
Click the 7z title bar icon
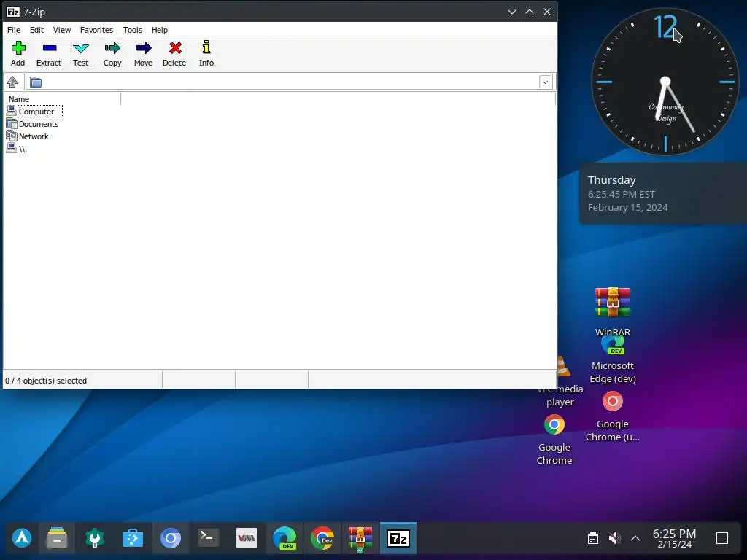pyautogui.click(x=13, y=12)
